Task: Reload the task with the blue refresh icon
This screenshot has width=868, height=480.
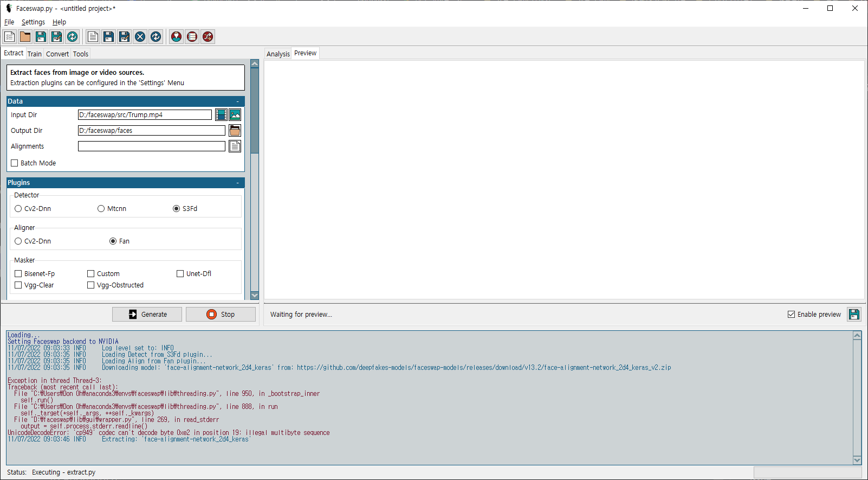Action: [x=156, y=36]
